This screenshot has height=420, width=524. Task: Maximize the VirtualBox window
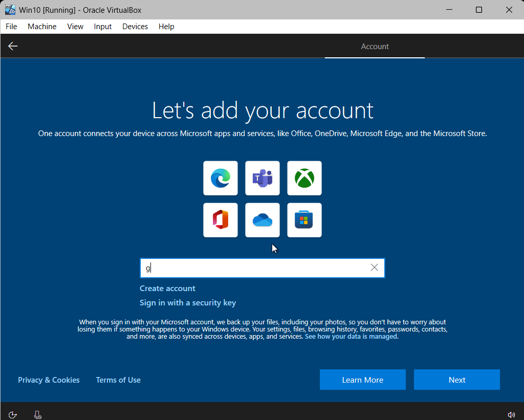[x=479, y=10]
